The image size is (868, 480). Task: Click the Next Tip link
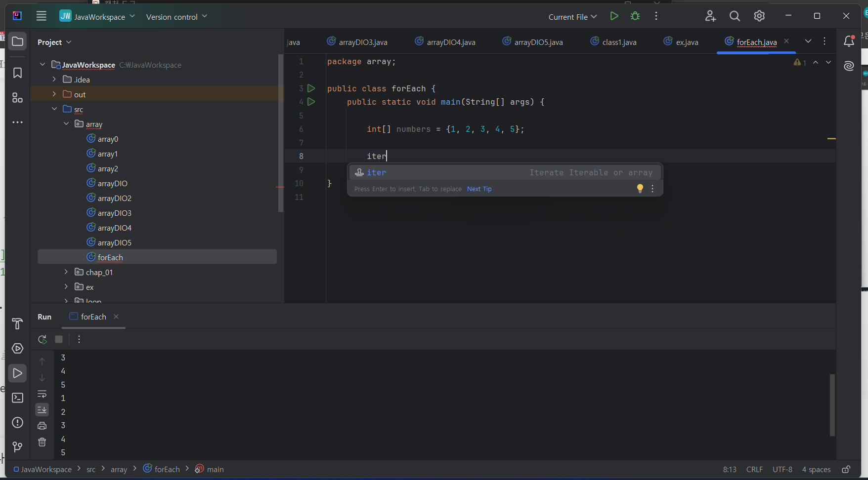pyautogui.click(x=479, y=189)
